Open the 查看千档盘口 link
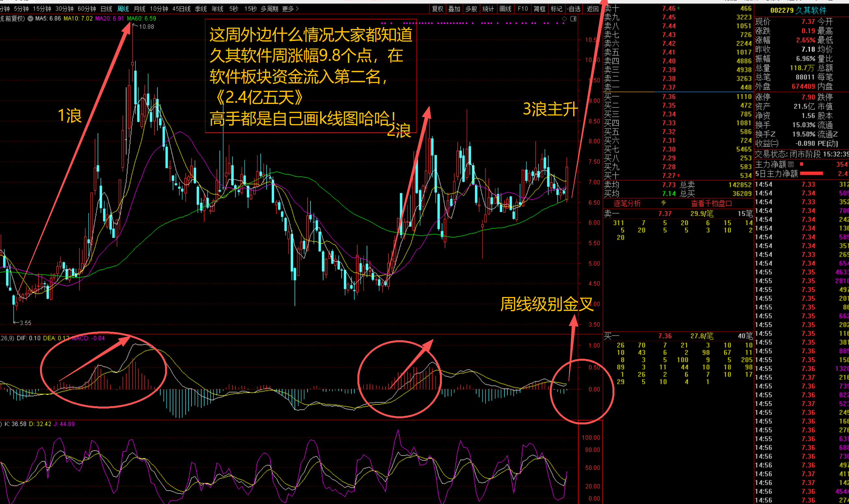849x504 pixels. [x=711, y=203]
